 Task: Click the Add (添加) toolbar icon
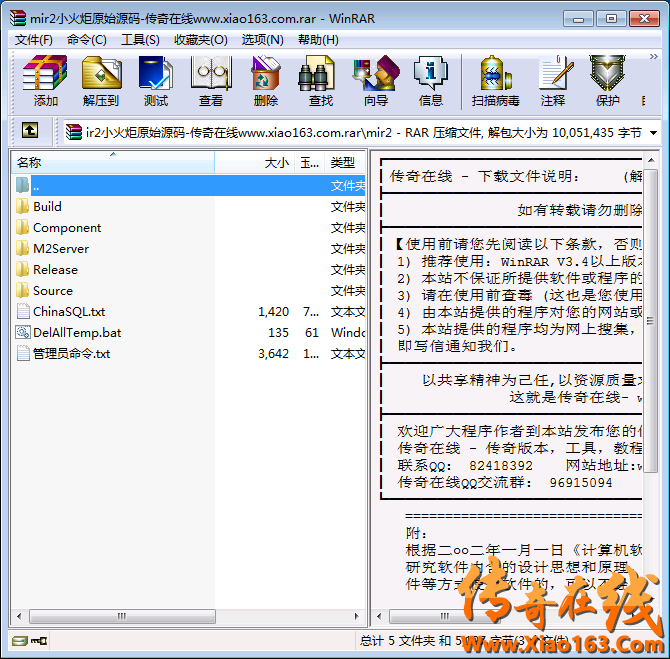coord(45,81)
